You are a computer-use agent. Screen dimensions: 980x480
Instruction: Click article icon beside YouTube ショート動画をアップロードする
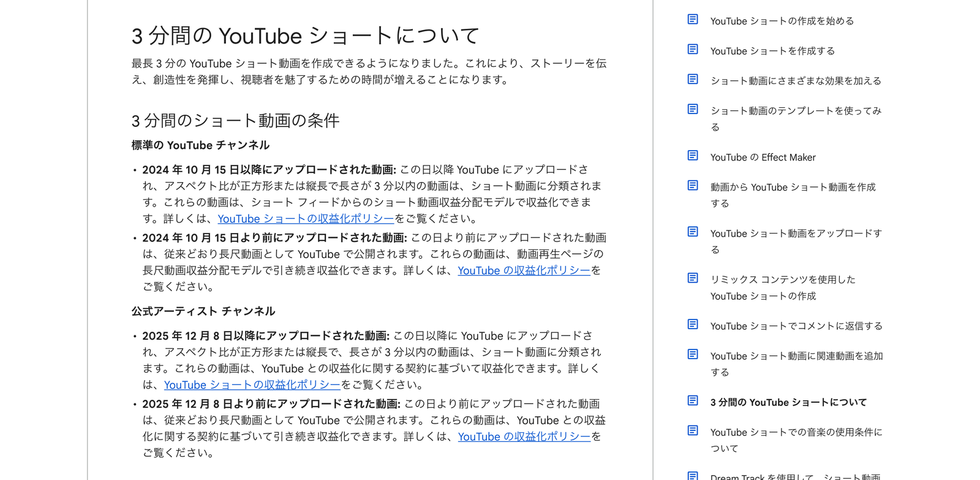pyautogui.click(x=693, y=232)
